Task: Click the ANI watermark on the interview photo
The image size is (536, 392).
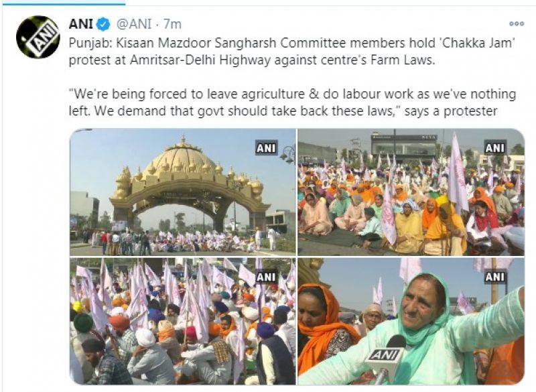Action: (x=495, y=277)
